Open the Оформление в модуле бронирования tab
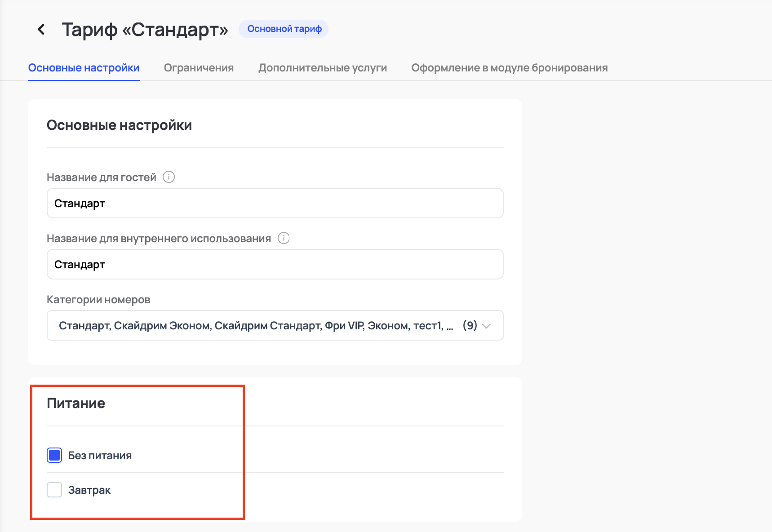Image resolution: width=772 pixels, height=532 pixels. pyautogui.click(x=509, y=68)
